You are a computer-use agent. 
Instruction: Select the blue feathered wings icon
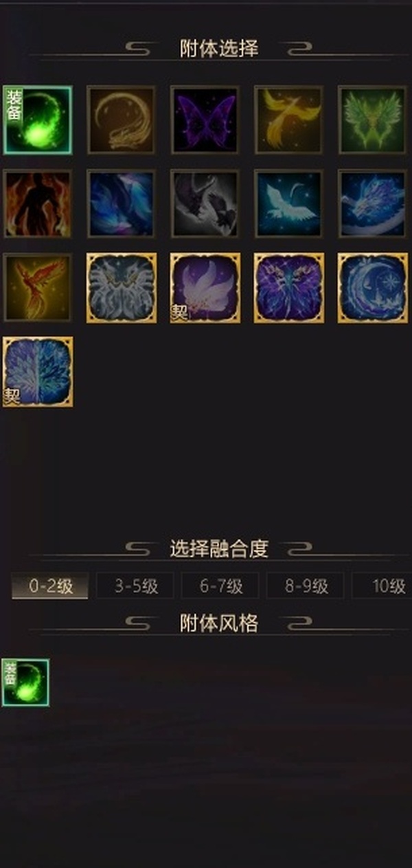[121, 203]
